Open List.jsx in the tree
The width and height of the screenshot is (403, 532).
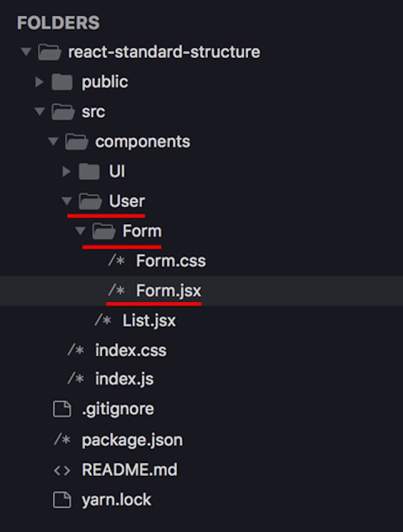149,321
